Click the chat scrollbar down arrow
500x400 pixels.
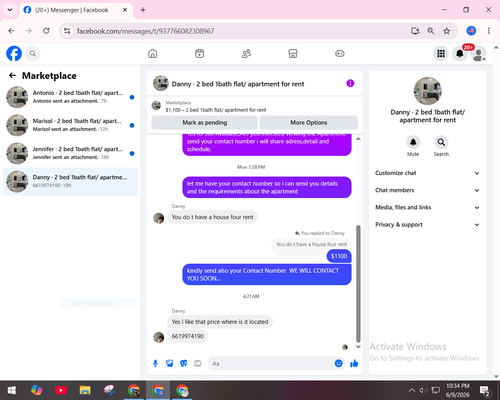(x=358, y=347)
